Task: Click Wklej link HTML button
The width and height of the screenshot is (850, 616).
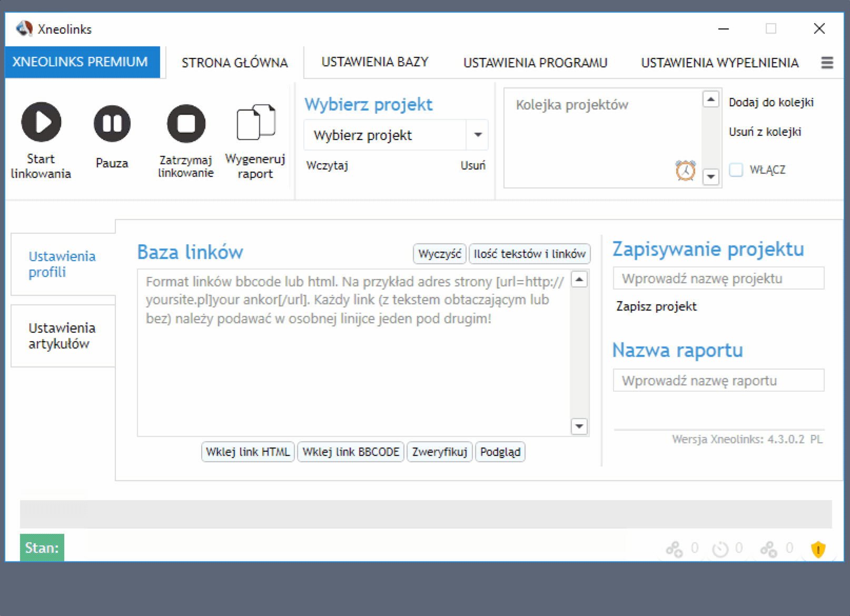Action: [x=248, y=452]
